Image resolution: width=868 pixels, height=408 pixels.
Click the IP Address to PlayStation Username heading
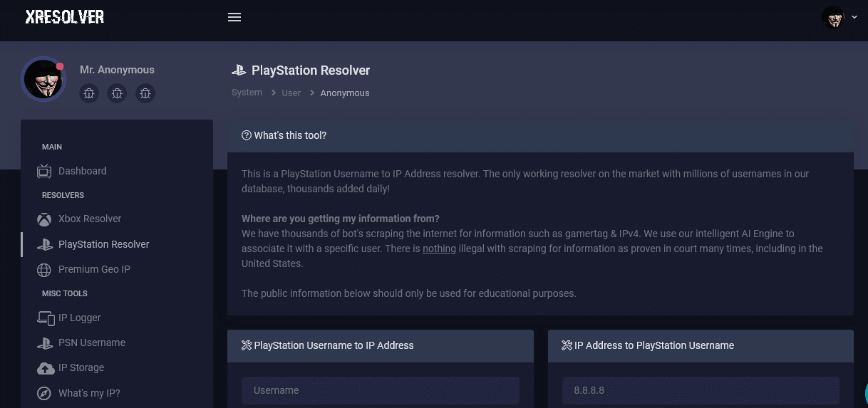pos(654,345)
